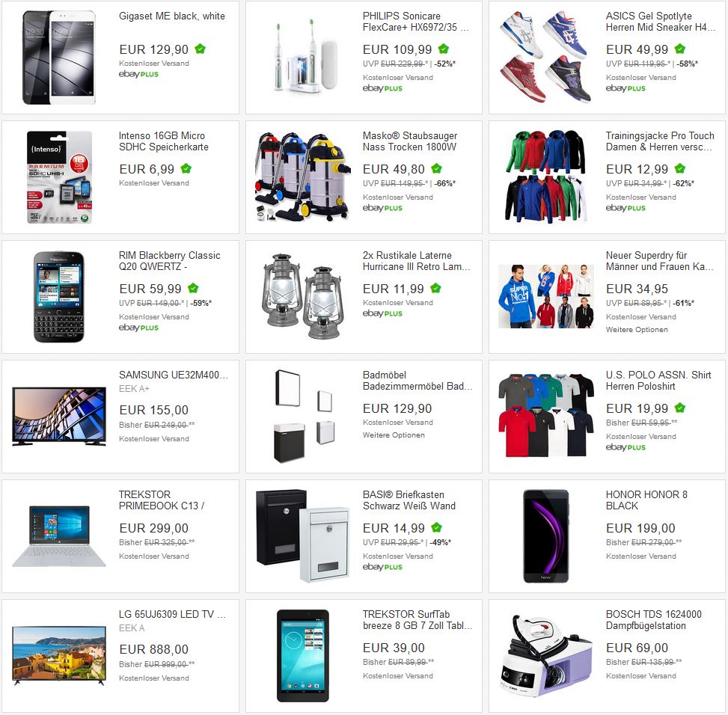The image size is (728, 715).
Task: Click green guarantee badge beside EUR 129,90 Gigaset
Action: (200, 49)
